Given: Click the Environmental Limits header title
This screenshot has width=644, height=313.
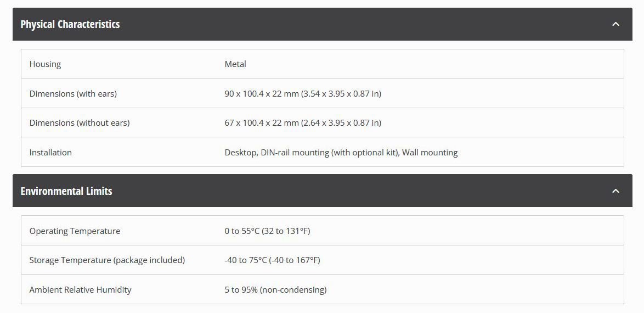Looking at the screenshot, I should [x=66, y=191].
